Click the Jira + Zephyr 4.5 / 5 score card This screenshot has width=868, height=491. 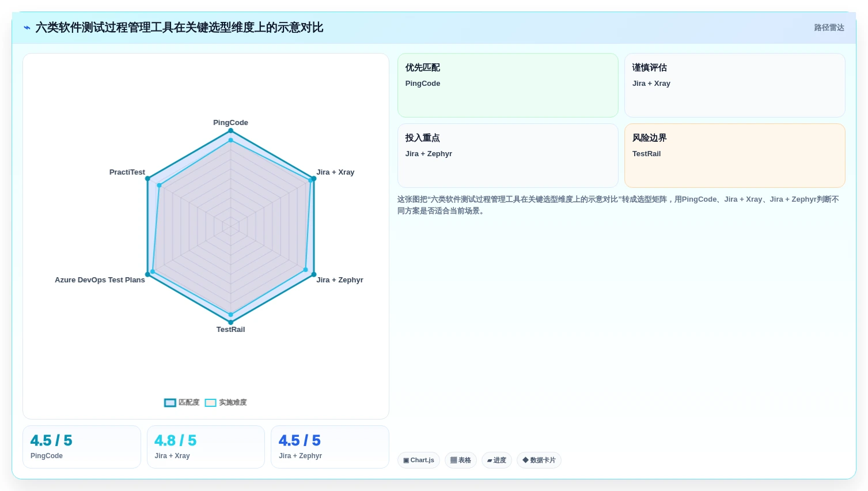330,447
